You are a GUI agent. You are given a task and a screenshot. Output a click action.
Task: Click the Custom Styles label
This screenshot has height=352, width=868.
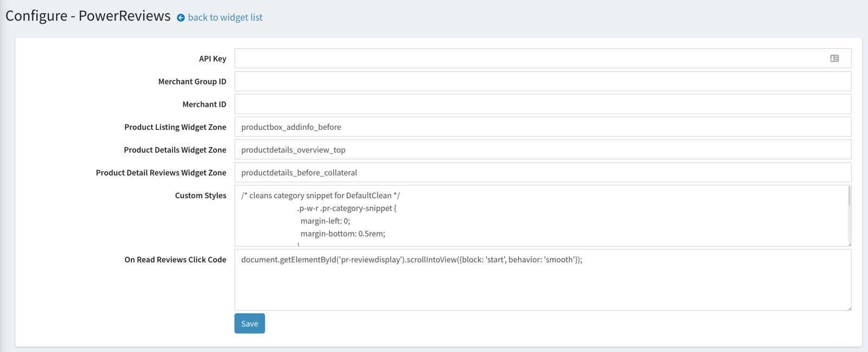tap(201, 195)
